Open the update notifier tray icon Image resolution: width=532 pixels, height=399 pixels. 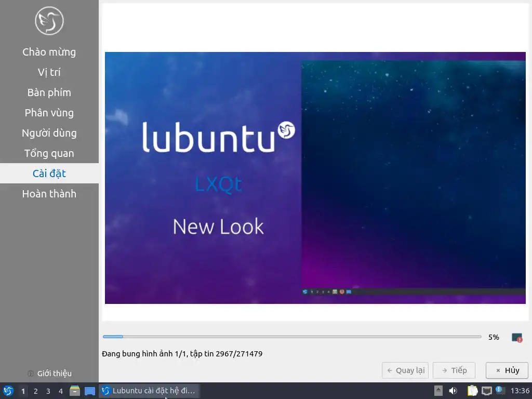(500, 390)
